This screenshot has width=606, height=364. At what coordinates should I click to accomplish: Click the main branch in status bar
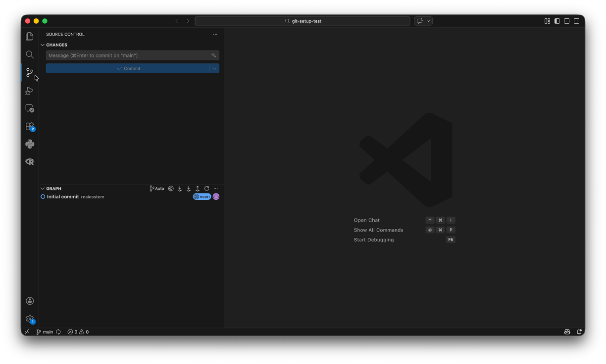(45, 332)
